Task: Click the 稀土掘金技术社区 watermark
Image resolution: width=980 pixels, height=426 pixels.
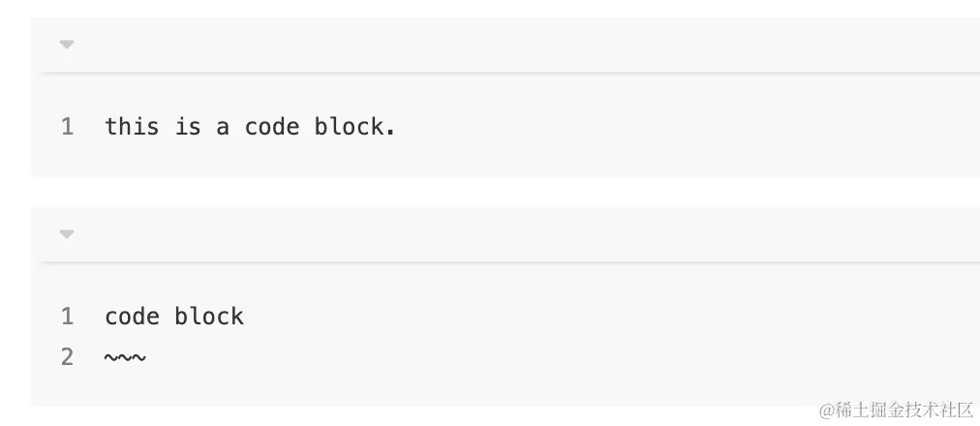Action: click(x=897, y=411)
